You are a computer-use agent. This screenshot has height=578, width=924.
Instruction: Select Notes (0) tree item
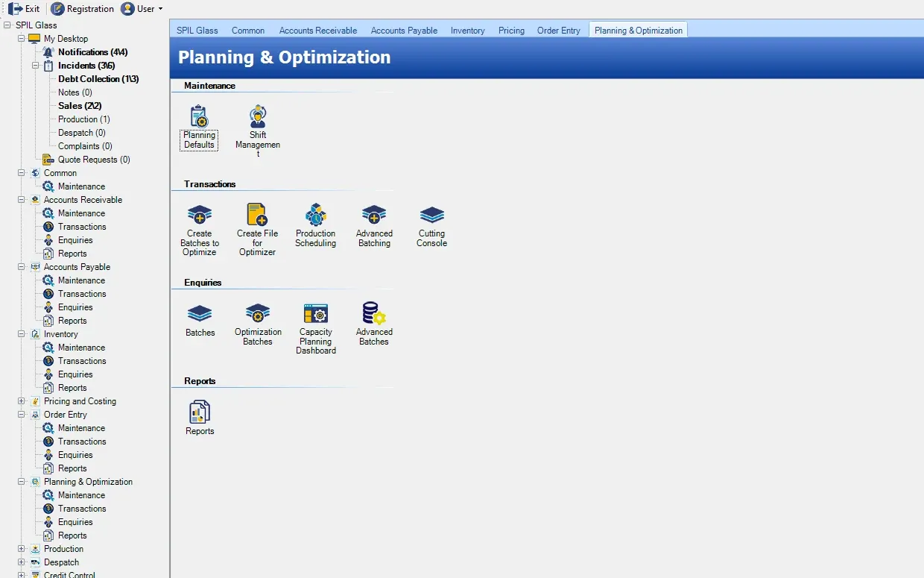(75, 92)
